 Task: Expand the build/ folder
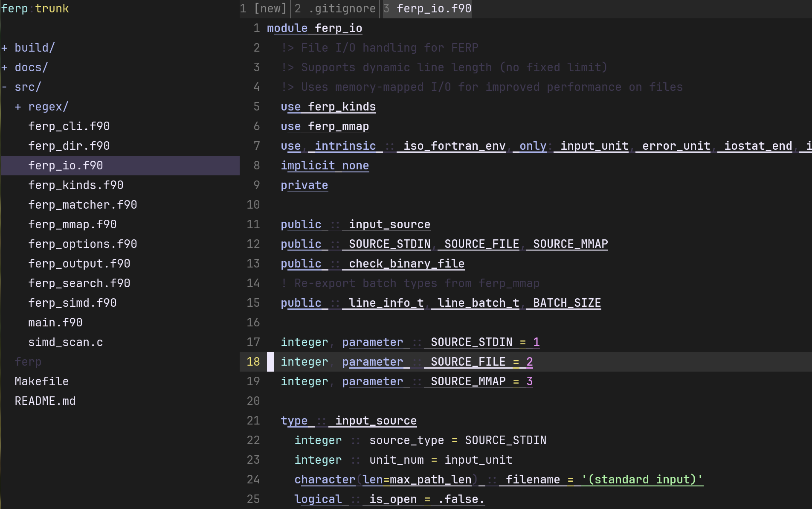coord(34,48)
